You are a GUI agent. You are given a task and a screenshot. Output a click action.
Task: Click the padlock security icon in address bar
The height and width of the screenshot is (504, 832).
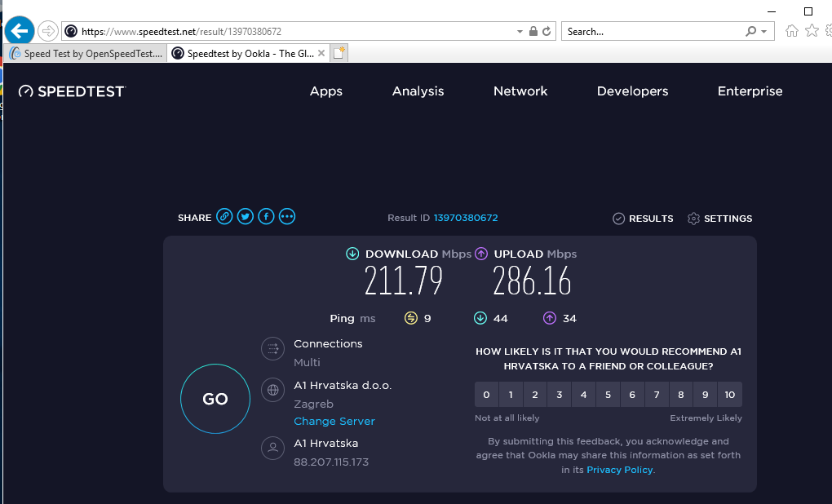pos(533,31)
